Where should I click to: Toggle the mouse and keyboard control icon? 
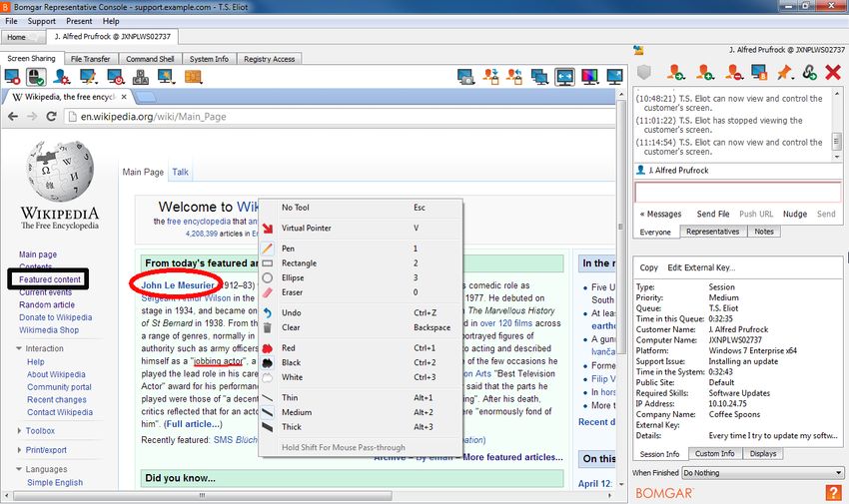(x=36, y=77)
